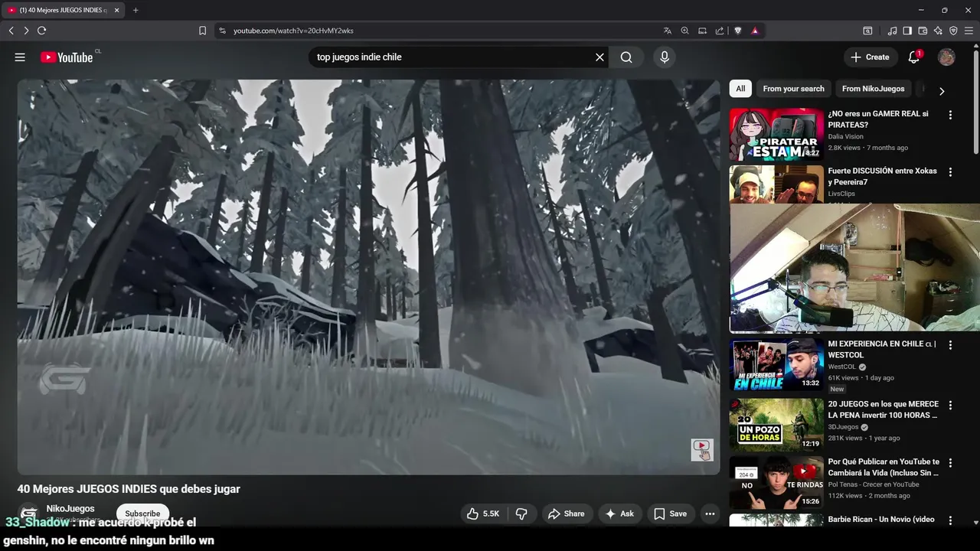Open the channel subscribe card in video corner

point(702,450)
